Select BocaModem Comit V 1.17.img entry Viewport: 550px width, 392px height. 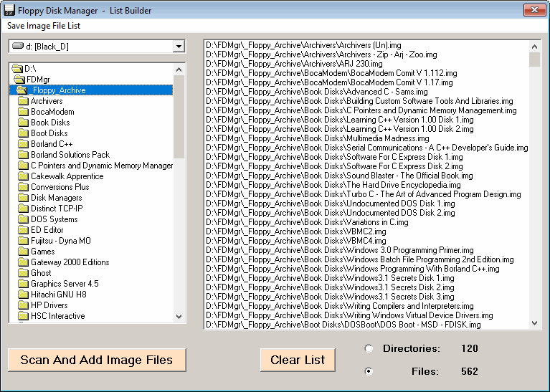pos(329,82)
